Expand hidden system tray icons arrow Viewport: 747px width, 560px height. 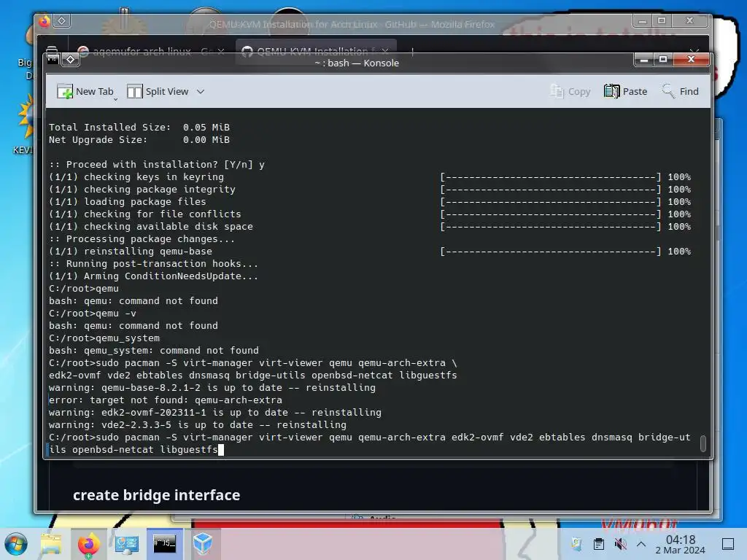pyautogui.click(x=641, y=544)
